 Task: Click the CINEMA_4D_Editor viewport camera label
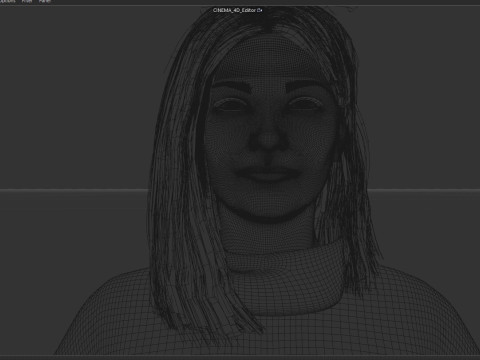pyautogui.click(x=234, y=10)
